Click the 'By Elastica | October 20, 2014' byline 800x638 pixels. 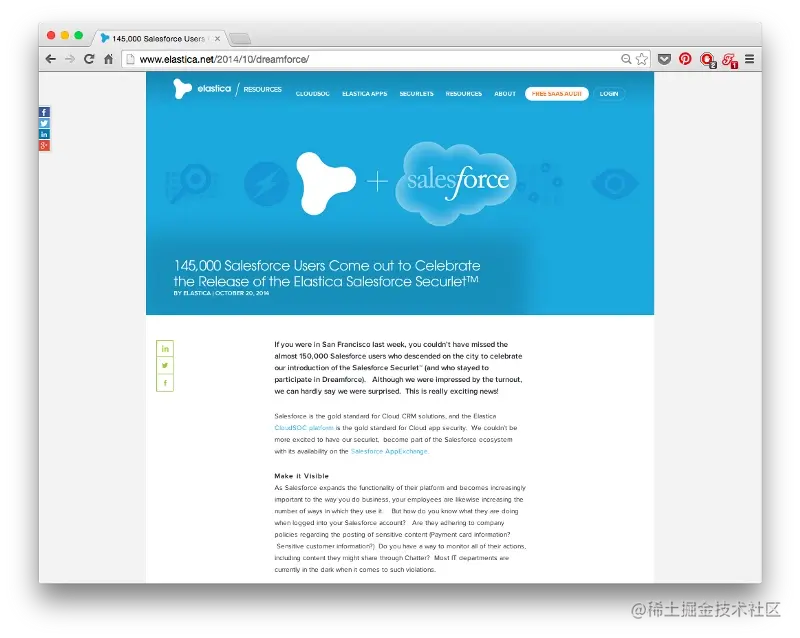pyautogui.click(x=221, y=293)
